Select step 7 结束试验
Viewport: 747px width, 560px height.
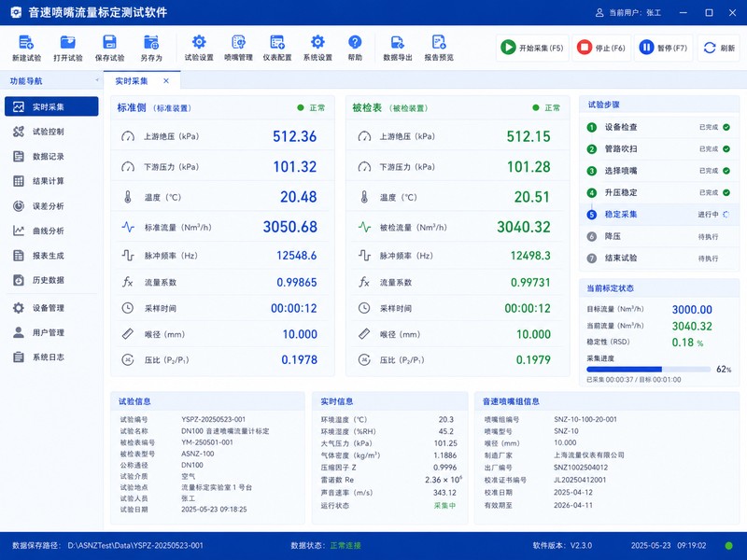(x=660, y=259)
